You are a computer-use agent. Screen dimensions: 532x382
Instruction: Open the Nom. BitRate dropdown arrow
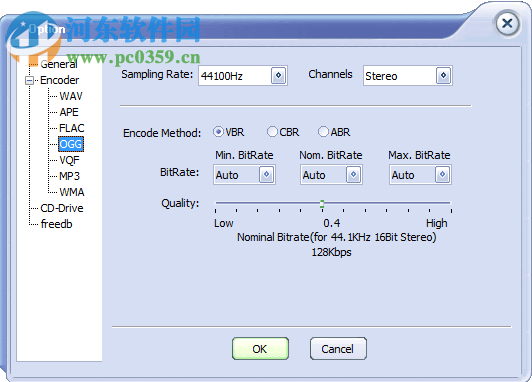click(353, 174)
